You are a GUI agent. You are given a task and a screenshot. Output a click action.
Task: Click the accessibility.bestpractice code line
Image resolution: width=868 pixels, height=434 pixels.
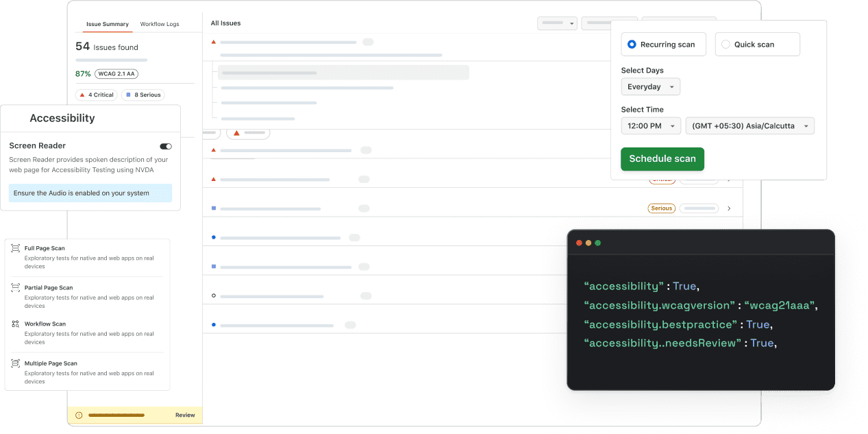coord(678,324)
